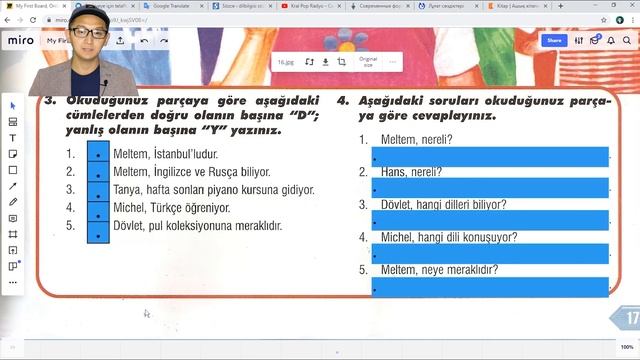Click the Original size button
This screenshot has height=360, width=640.
point(368,62)
